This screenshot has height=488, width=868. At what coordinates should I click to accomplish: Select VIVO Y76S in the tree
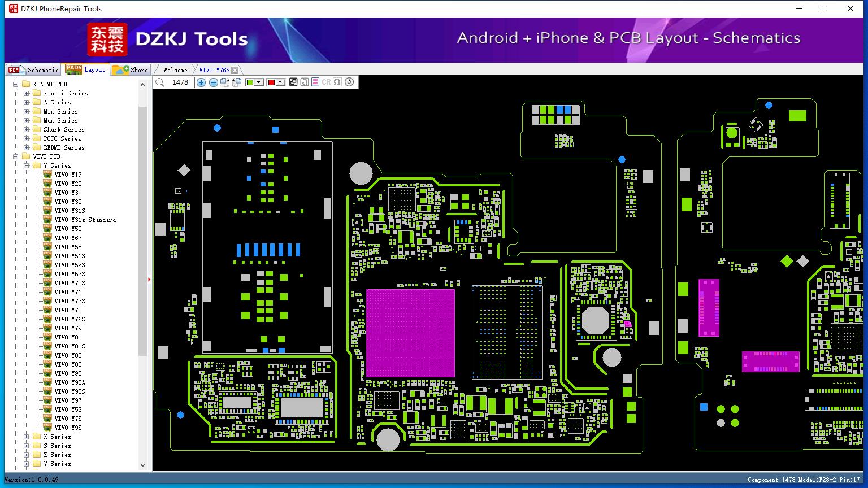[x=70, y=319]
